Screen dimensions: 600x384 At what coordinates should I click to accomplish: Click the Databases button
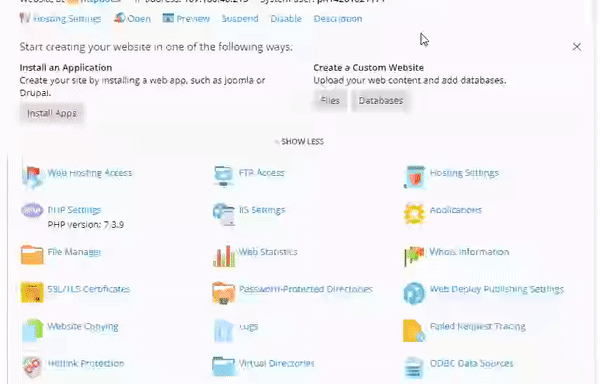click(381, 101)
